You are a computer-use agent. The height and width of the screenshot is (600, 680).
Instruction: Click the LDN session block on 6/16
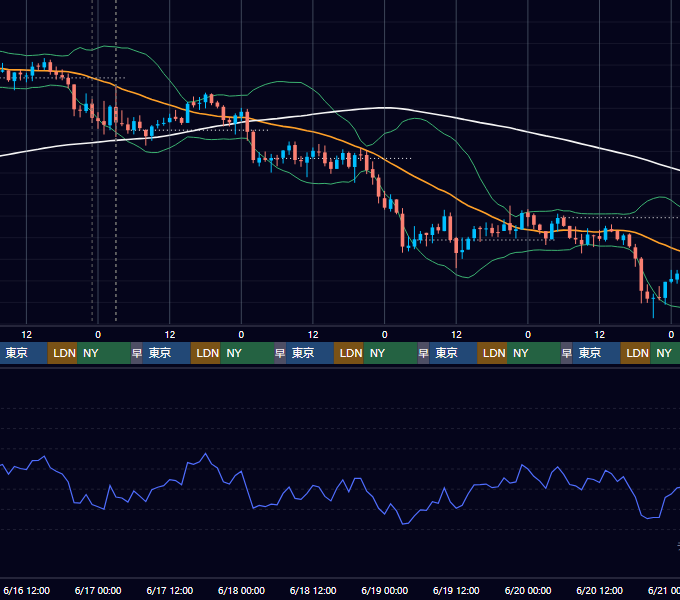click(62, 353)
